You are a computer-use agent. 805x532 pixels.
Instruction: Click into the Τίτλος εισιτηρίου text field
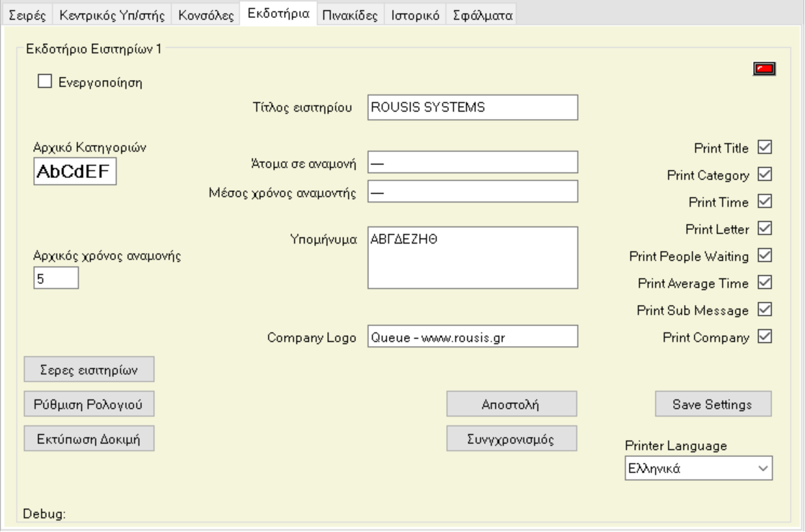[x=473, y=107]
